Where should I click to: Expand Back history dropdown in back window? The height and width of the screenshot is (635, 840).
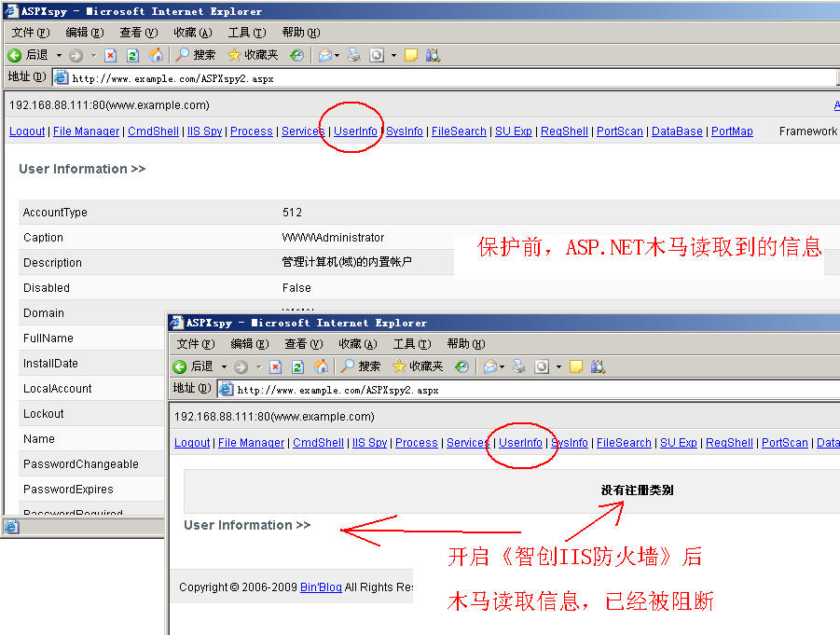(59, 55)
